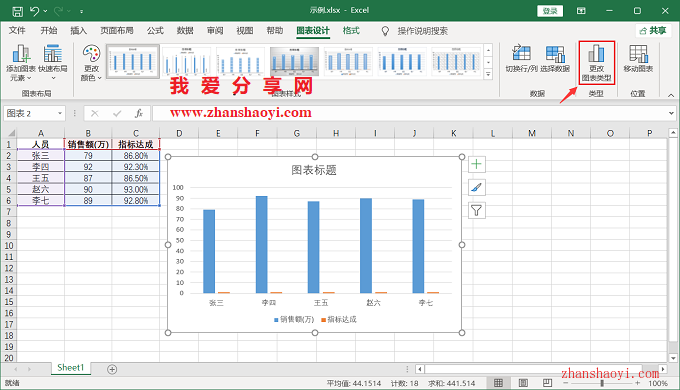Open Customize Quick Access Toolbar dropdown
Screen dimensions: 680x390
[x=82, y=11]
